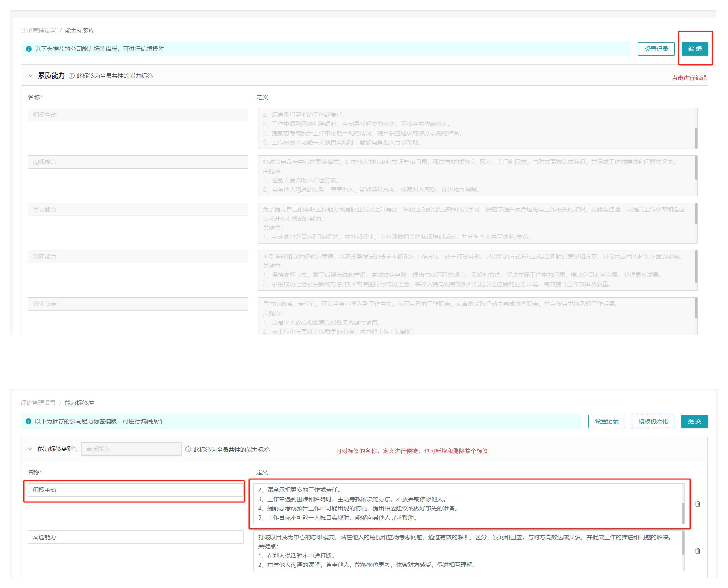Viewport: 728px width, 588px height.
Task: Click the 提交 button
Action: coord(694,421)
